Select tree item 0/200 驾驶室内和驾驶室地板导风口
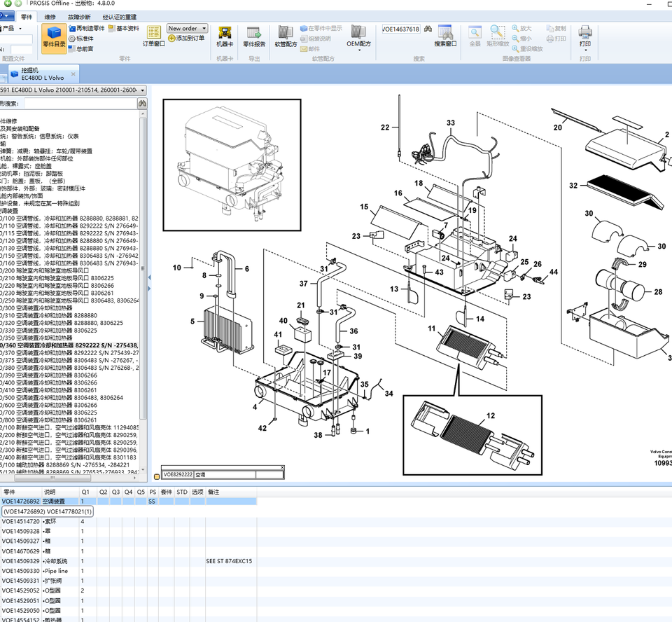This screenshot has width=672, height=622. (x=45, y=270)
